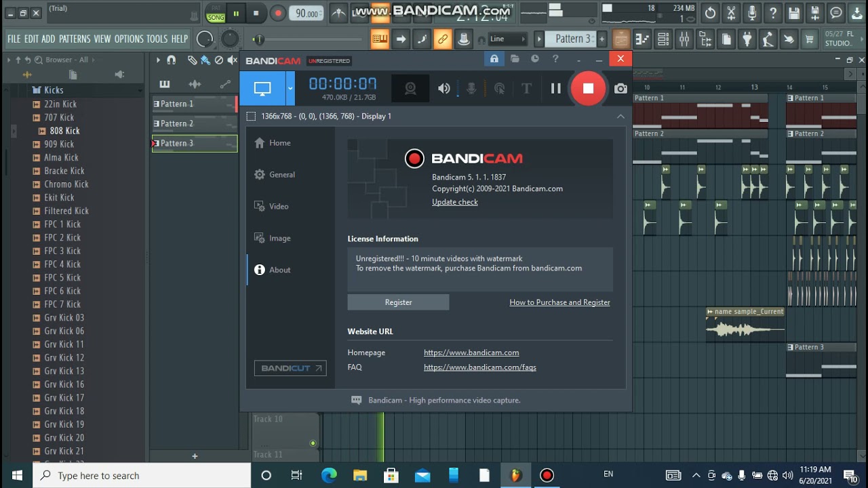This screenshot has width=868, height=488.
Task: Open FL Studio shopping cart icon
Action: point(809,39)
